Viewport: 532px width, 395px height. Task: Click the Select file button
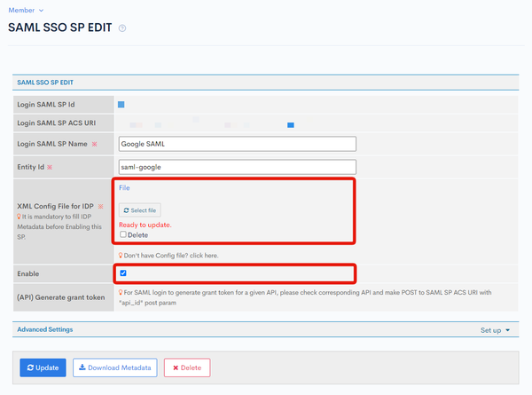(140, 210)
